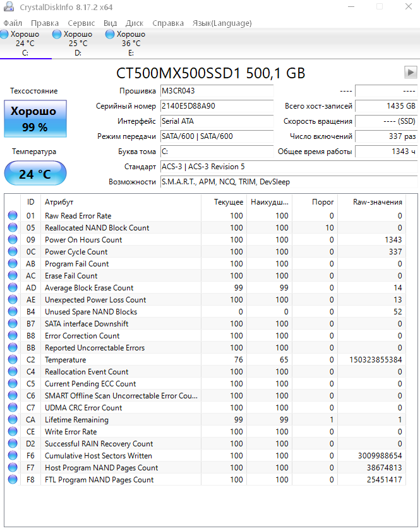Click the power on count 337 раз field
Image resolution: width=420 pixels, height=531 pixels.
point(386,136)
